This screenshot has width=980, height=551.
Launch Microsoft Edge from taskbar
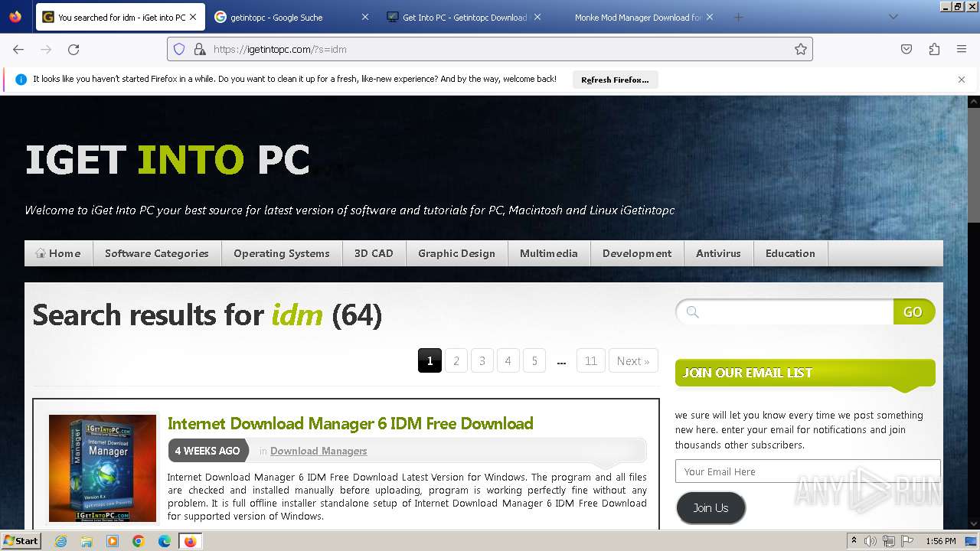(165, 541)
